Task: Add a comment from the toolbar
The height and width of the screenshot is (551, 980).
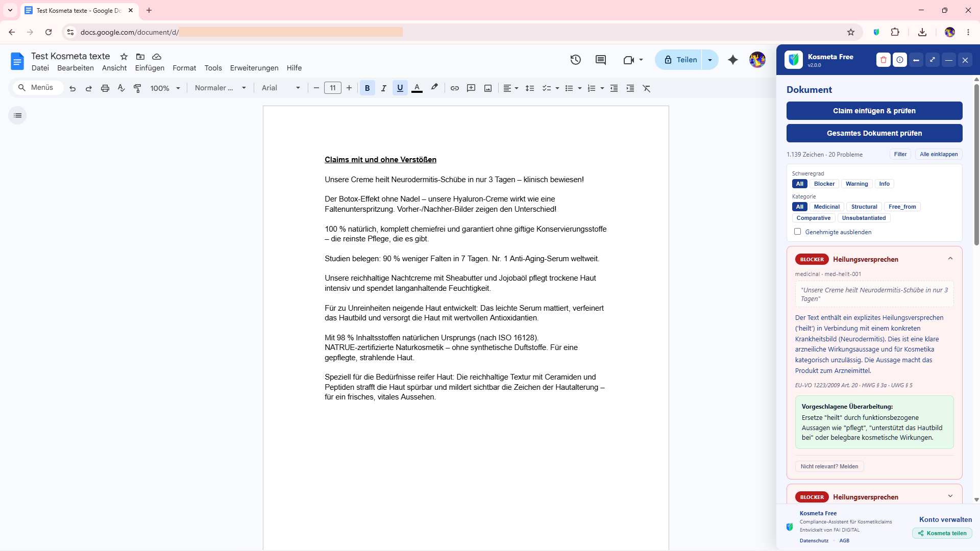Action: (471, 88)
